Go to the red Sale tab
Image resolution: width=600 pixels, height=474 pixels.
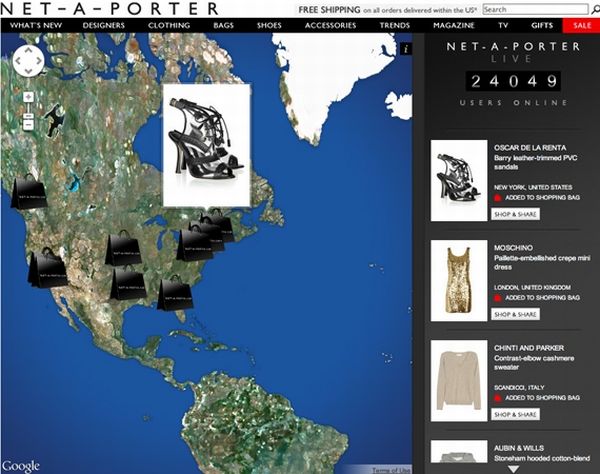pos(581,26)
